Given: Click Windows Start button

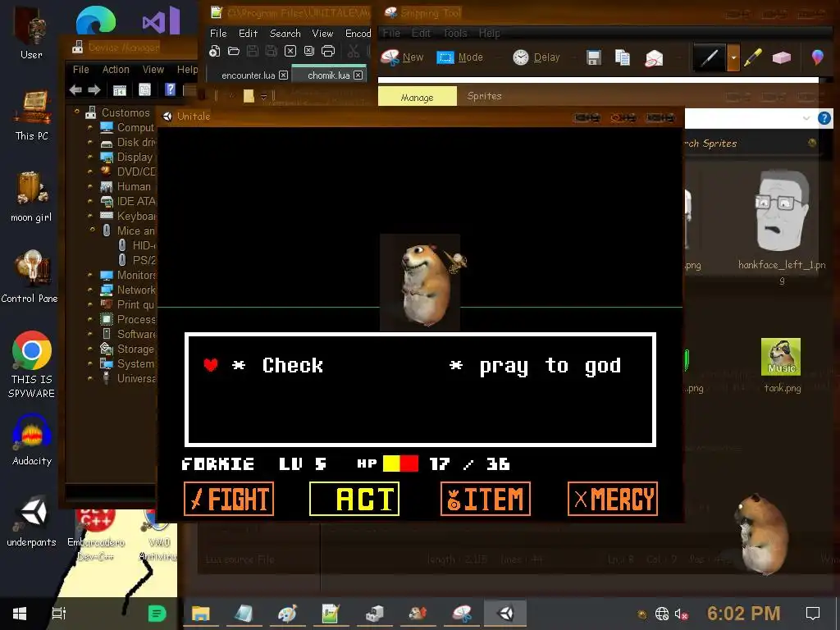Looking at the screenshot, I should point(20,614).
